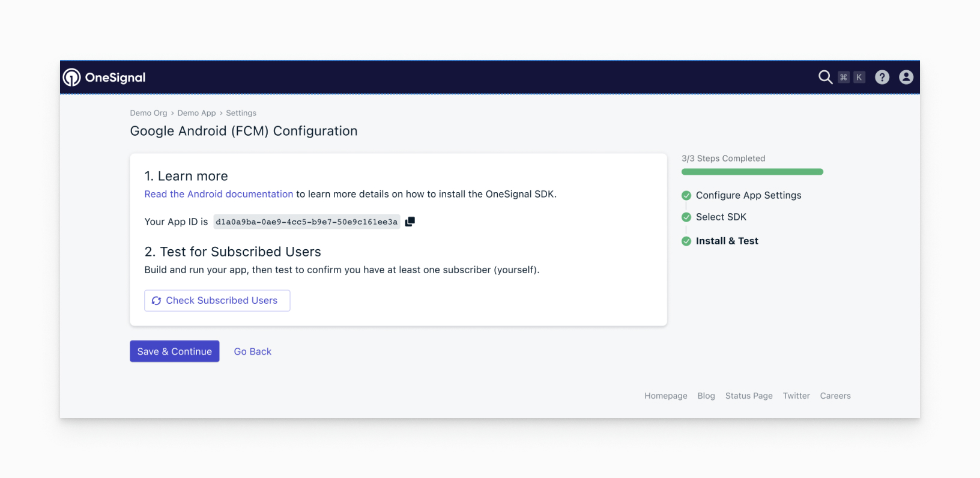
Task: Click the 'Your App ID is' label
Action: pyautogui.click(x=176, y=222)
